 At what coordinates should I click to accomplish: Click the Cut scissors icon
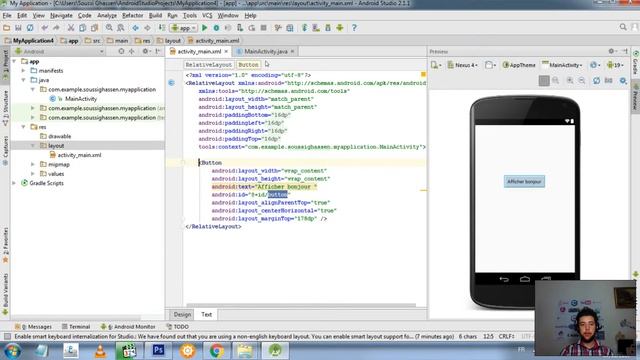(71, 28)
